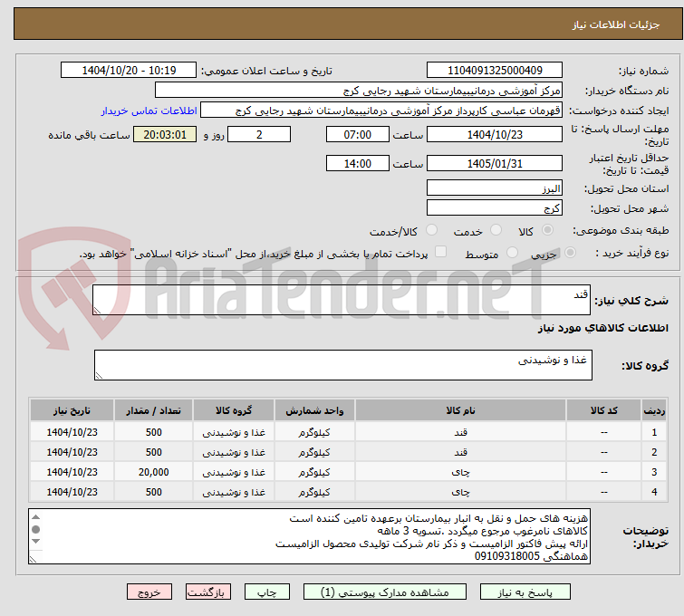Click the شرح کلی نیاز text area
The height and width of the screenshot is (616, 684).
(x=342, y=300)
